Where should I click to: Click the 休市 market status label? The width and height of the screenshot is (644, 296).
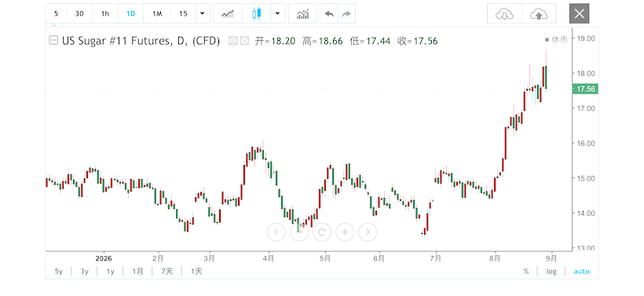pos(556,39)
